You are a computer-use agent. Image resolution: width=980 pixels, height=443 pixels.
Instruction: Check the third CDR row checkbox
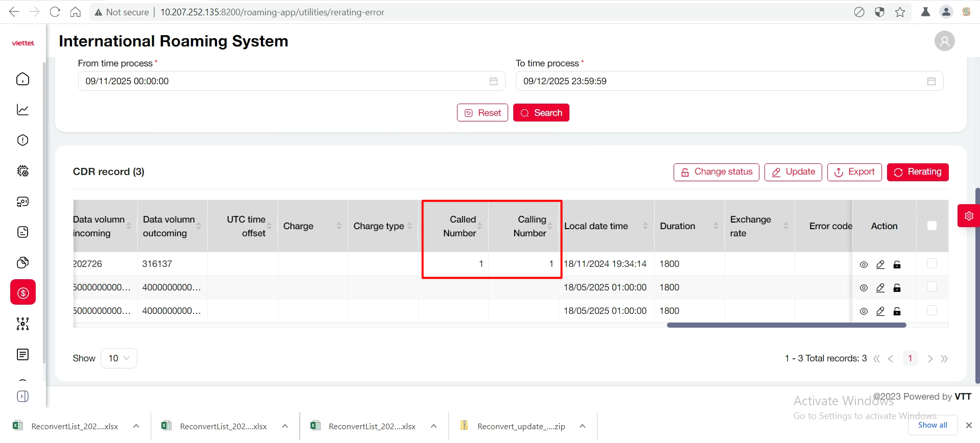[x=931, y=310]
